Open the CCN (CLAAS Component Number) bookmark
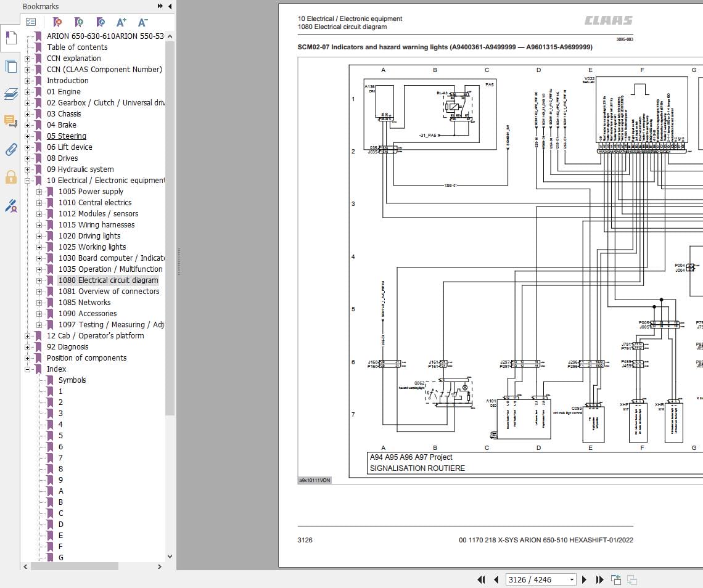Viewport: 703px width, 588px height. [104, 70]
